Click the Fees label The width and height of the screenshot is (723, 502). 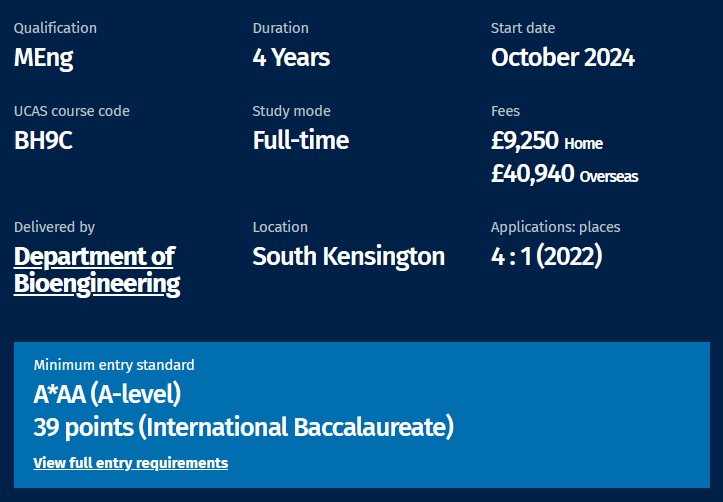tap(505, 111)
